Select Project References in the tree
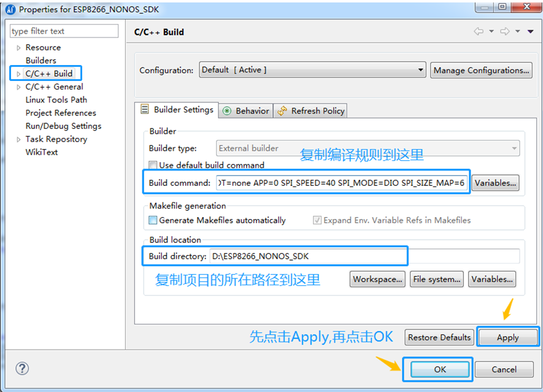543x392 pixels. (61, 113)
